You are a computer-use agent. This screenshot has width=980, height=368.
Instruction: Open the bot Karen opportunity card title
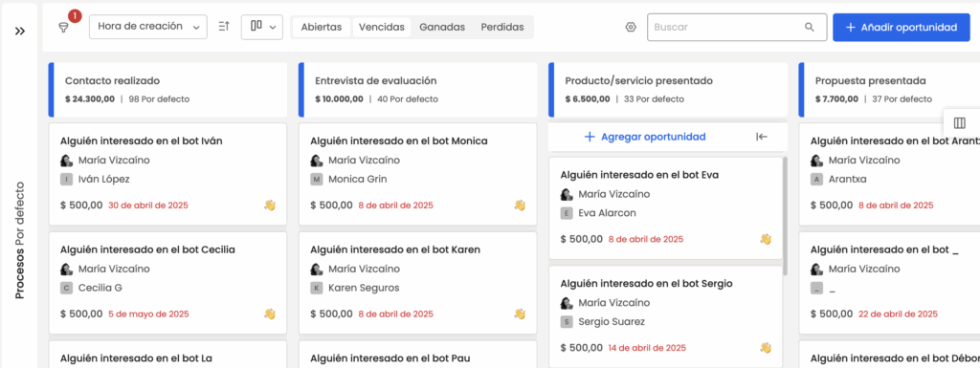click(395, 249)
